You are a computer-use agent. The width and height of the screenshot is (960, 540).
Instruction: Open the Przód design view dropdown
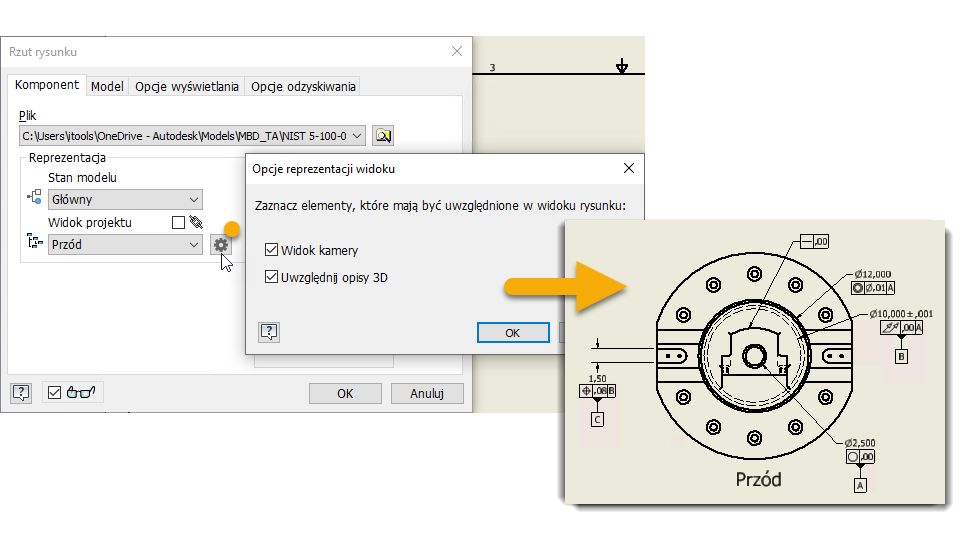coord(126,245)
